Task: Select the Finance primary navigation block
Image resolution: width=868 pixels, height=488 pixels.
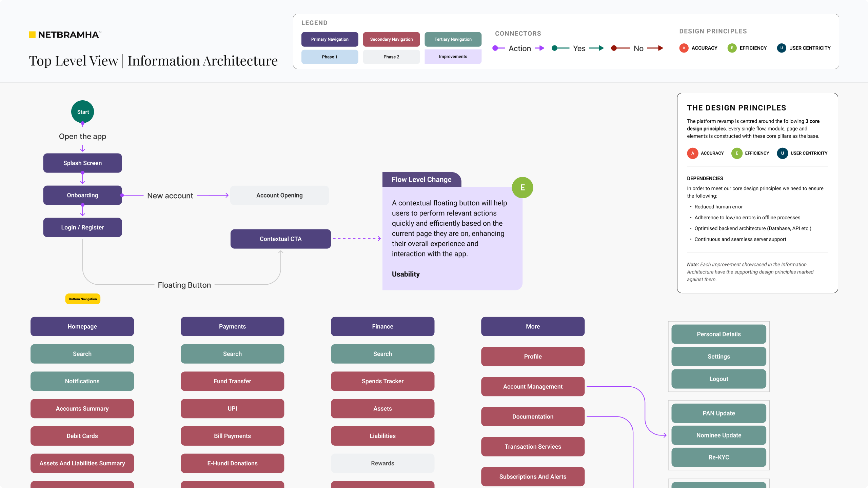Action: pos(382,326)
